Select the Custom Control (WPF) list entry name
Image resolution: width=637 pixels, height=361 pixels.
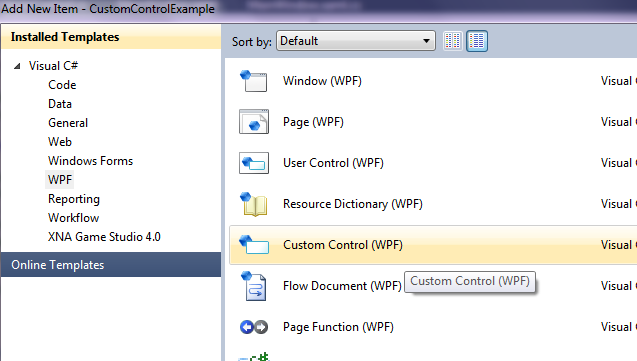[343, 245]
